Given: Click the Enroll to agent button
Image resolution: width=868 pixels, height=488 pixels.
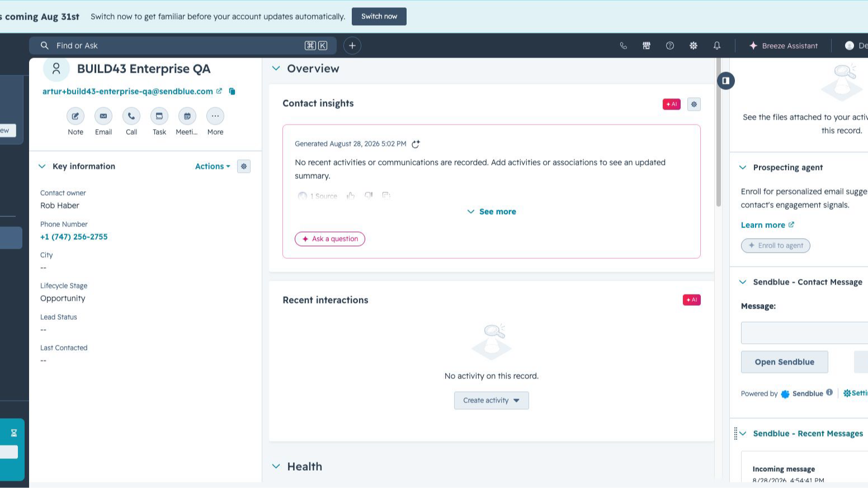Looking at the screenshot, I should coord(776,246).
